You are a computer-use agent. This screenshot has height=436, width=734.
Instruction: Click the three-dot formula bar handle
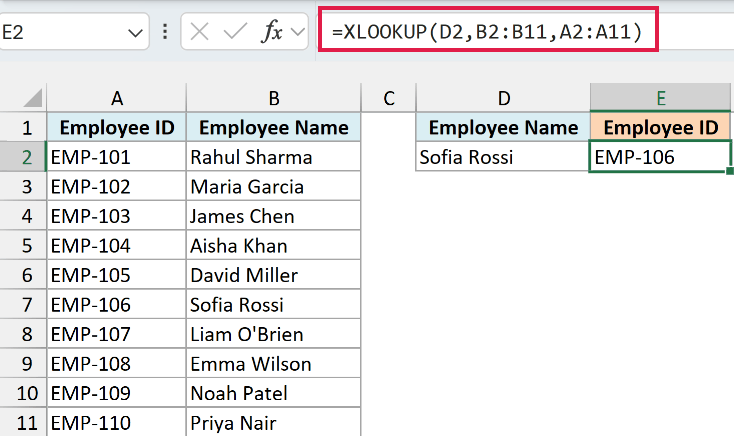(165, 32)
